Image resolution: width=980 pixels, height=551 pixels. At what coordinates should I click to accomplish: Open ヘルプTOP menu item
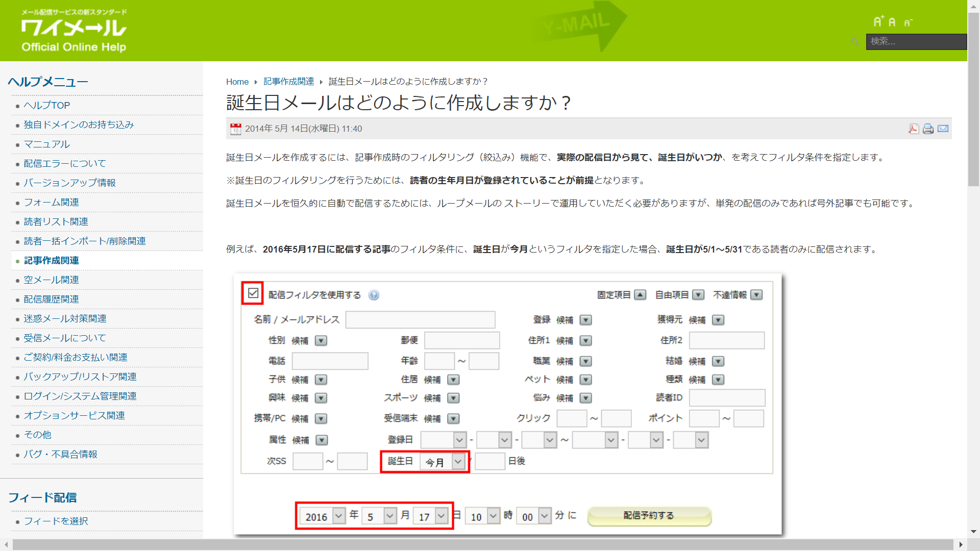[47, 106]
